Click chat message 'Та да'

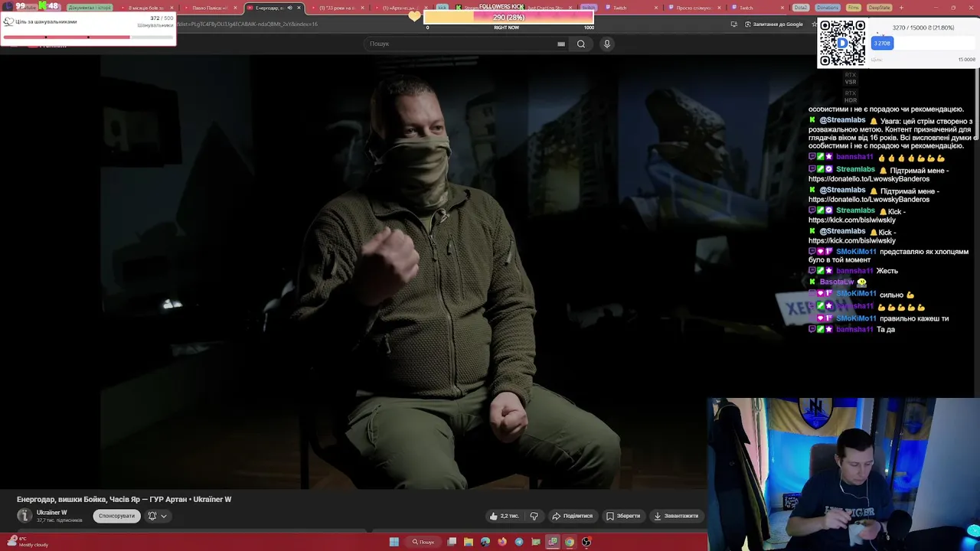click(885, 330)
